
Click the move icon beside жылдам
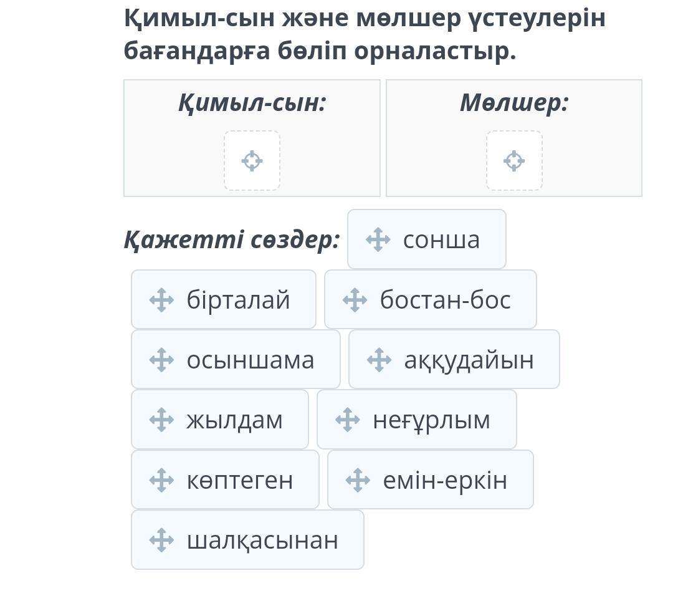[161, 420]
